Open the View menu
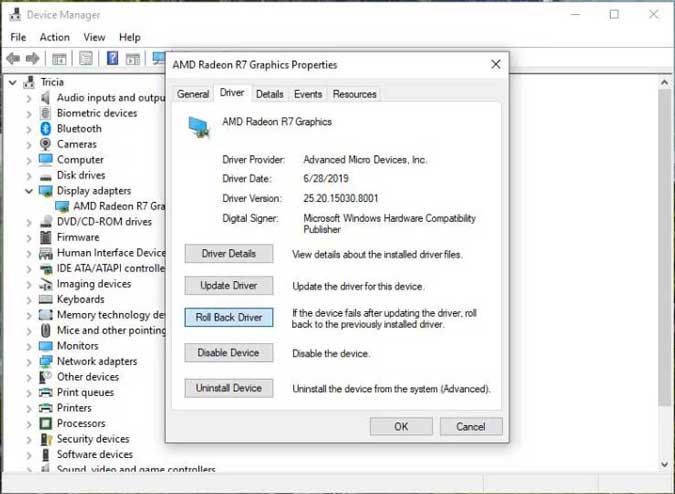Viewport: 675px width, 494px height. (94, 37)
